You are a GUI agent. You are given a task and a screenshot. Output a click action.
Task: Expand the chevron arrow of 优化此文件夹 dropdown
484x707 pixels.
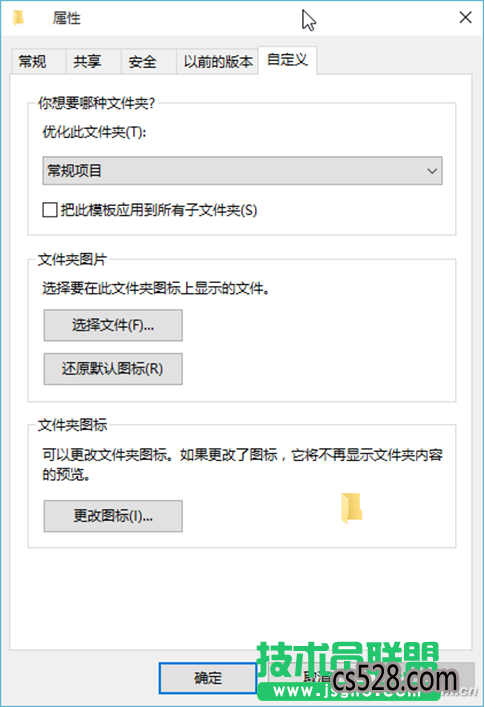(x=432, y=171)
